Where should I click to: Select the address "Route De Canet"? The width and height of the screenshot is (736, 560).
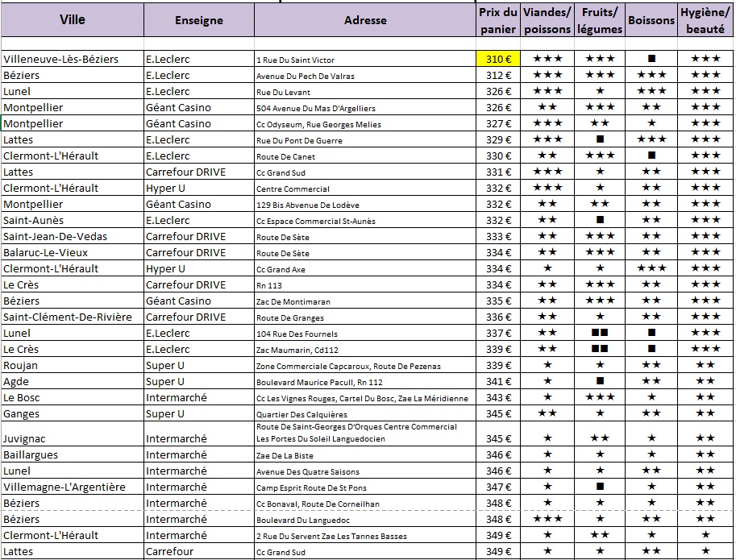pyautogui.click(x=285, y=156)
